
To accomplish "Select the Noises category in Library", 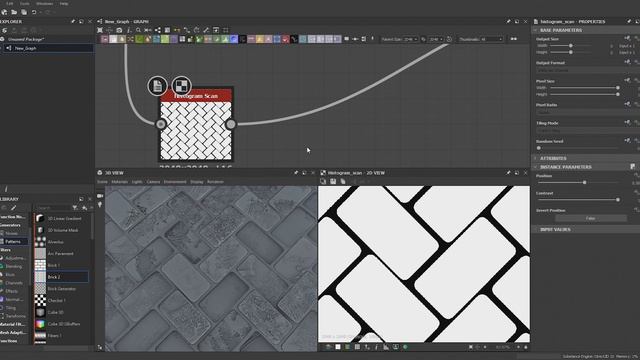I will [12, 233].
